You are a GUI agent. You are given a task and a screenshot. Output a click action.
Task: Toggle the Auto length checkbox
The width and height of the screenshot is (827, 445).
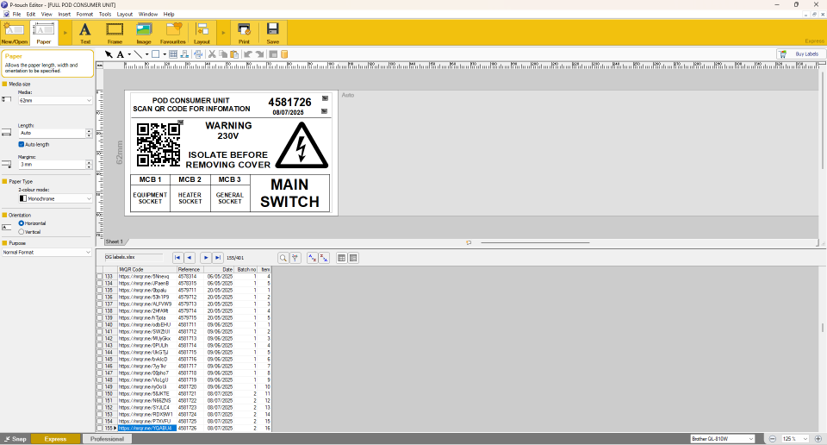pyautogui.click(x=21, y=144)
